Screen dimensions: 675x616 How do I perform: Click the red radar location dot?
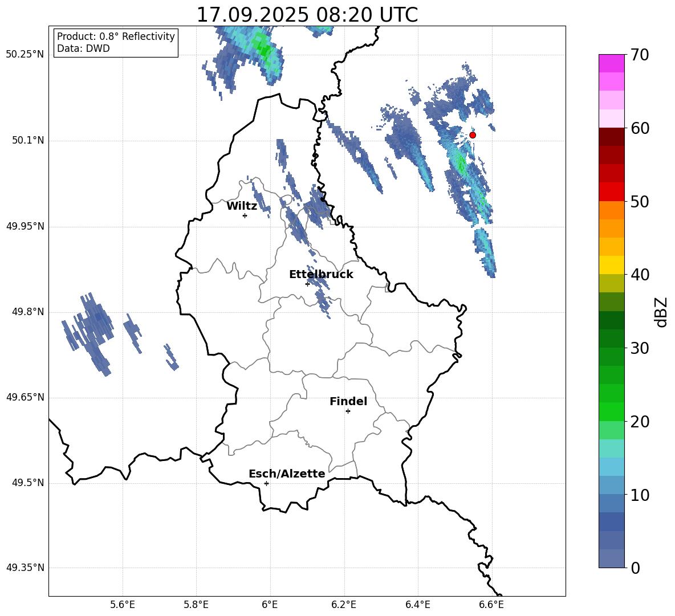coord(472,135)
